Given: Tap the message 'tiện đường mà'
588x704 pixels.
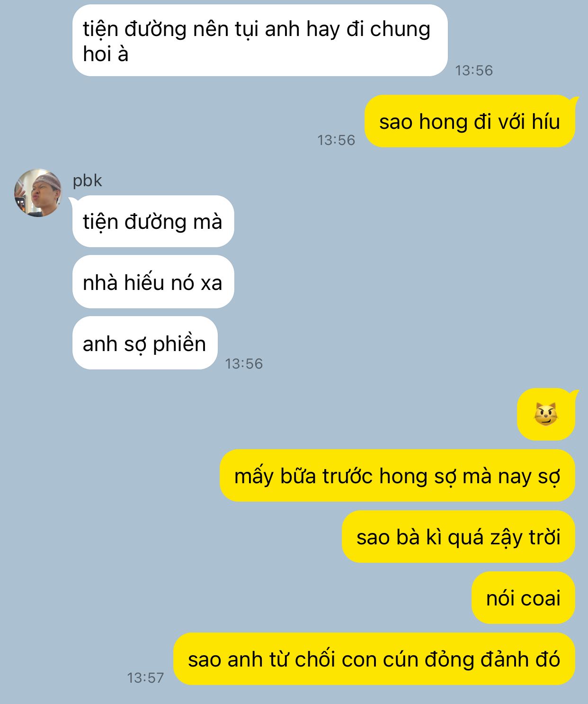Looking at the screenshot, I should point(153,221).
